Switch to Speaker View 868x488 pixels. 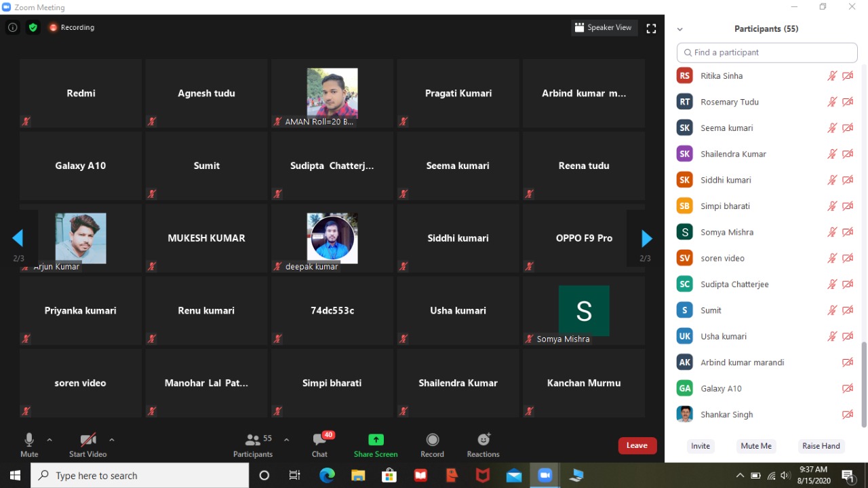point(603,28)
